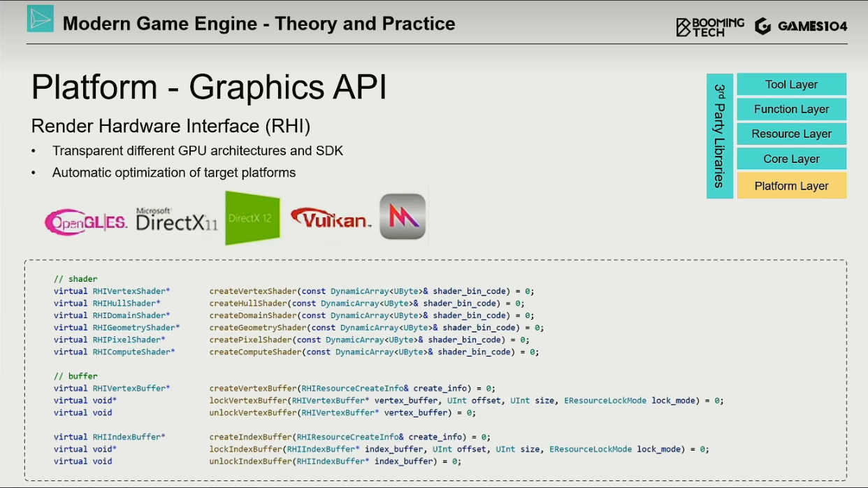Click the unlockIndexBuffer code line
The width and height of the screenshot is (868, 488).
tap(257, 461)
